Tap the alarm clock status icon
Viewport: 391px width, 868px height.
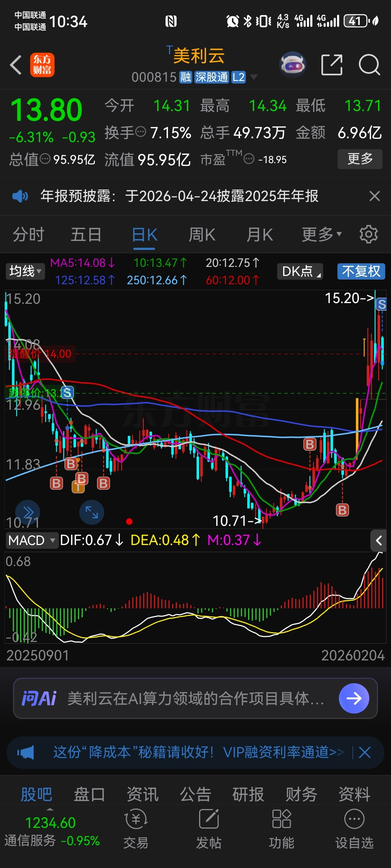point(232,21)
